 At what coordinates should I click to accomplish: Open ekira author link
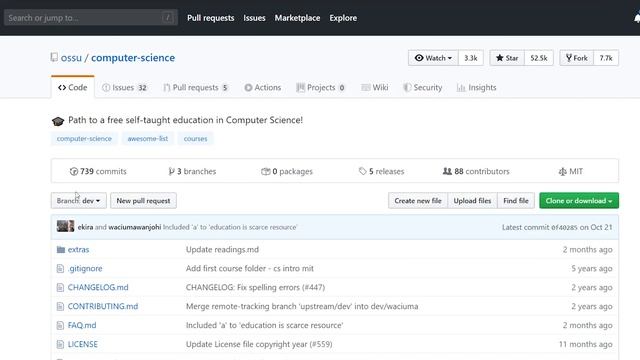[x=85, y=227]
